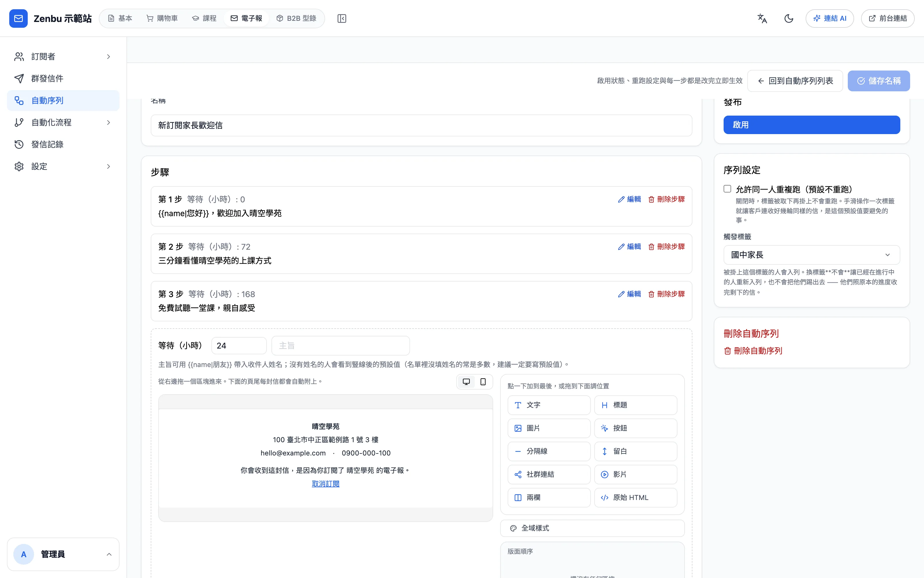Viewport: 924px width, 578px height.
Task: Delete step 第 3 步
Action: coord(667,294)
